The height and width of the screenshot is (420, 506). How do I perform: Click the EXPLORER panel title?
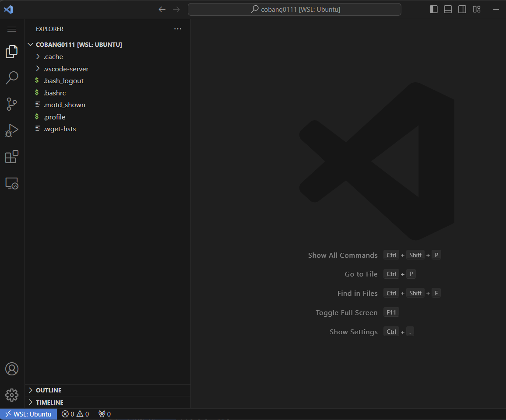pos(50,29)
